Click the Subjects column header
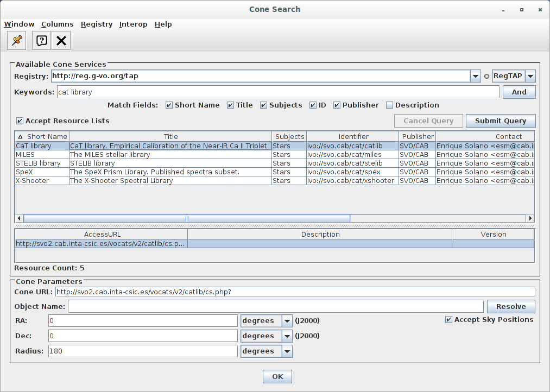The image size is (550, 392). pyautogui.click(x=289, y=136)
